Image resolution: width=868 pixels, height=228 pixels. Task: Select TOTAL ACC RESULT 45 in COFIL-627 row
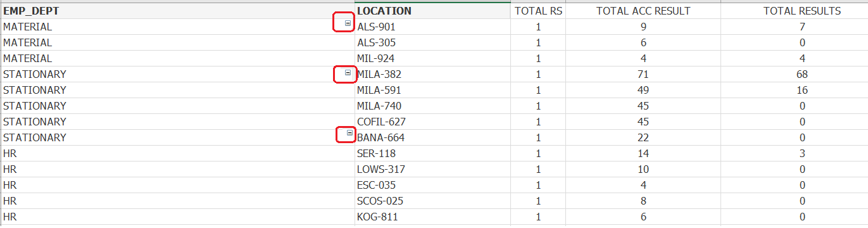643,122
